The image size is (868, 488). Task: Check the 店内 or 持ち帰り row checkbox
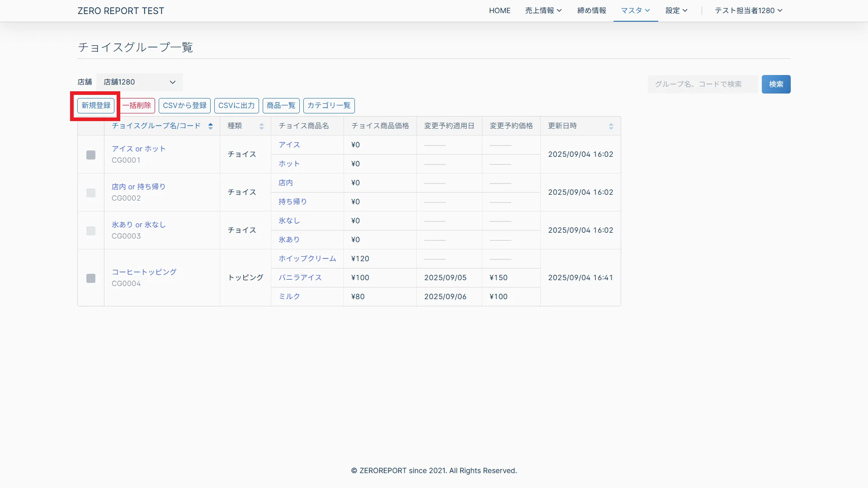pos(91,193)
